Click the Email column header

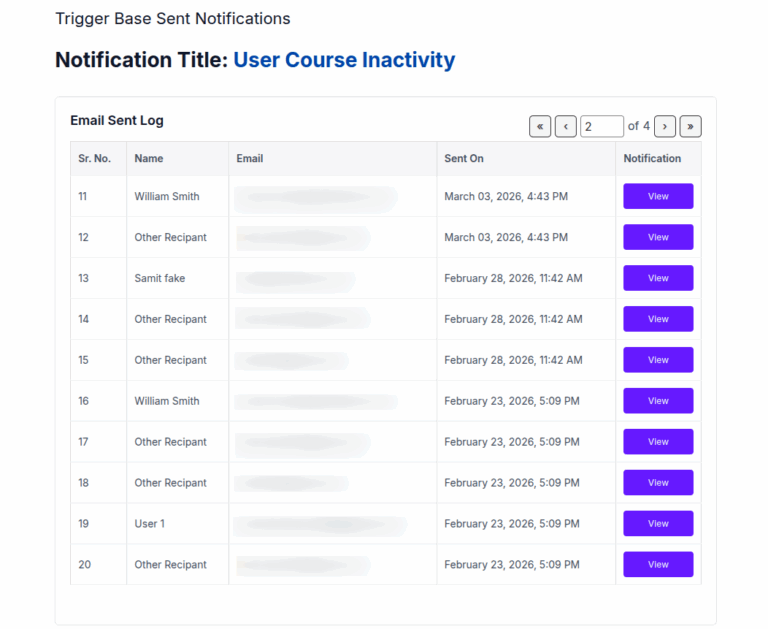[x=250, y=158]
